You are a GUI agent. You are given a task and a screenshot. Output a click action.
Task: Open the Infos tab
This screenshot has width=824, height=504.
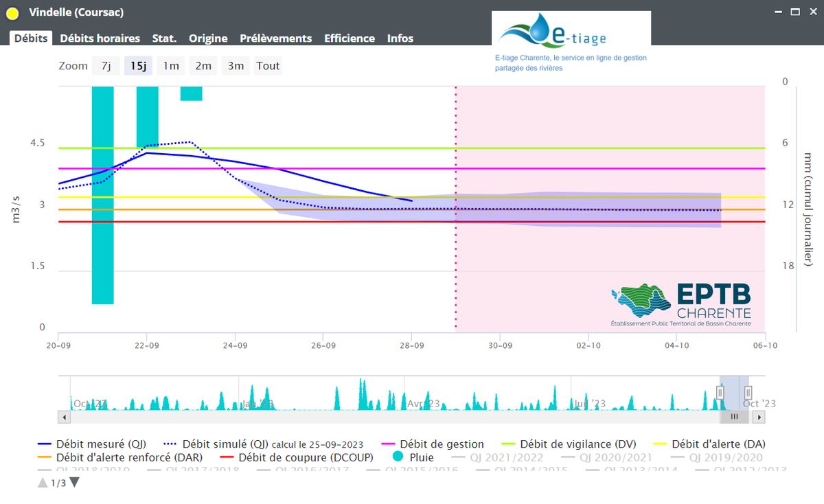point(400,38)
